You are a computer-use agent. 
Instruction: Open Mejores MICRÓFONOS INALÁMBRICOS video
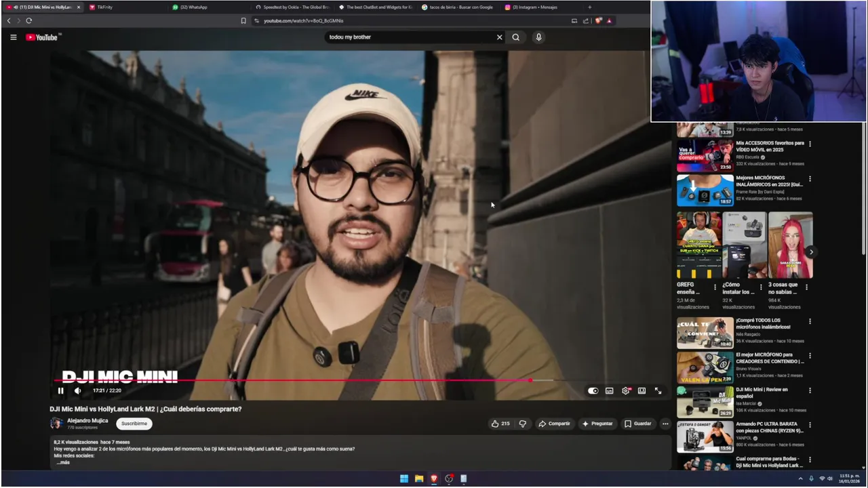click(705, 190)
